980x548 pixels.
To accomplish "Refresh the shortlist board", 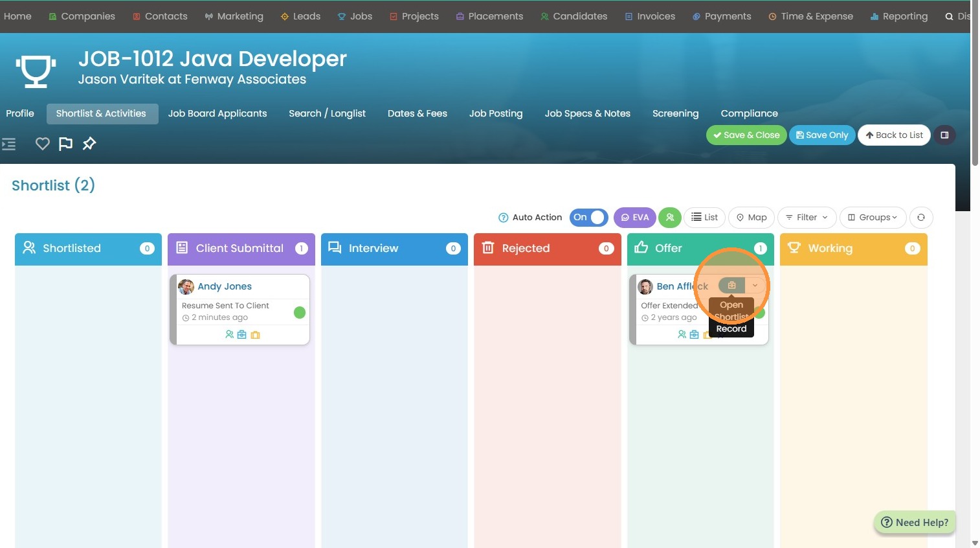I will 921,218.
